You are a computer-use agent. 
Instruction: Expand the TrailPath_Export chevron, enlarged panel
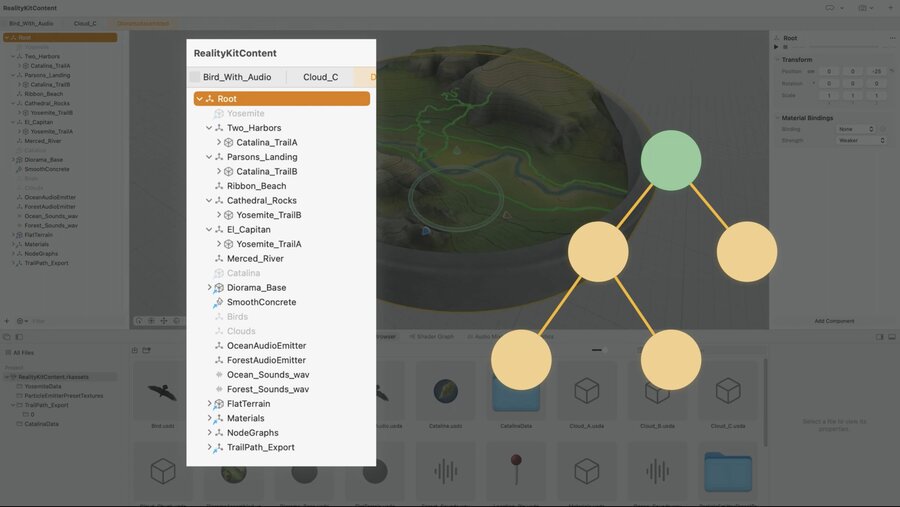[x=209, y=447]
